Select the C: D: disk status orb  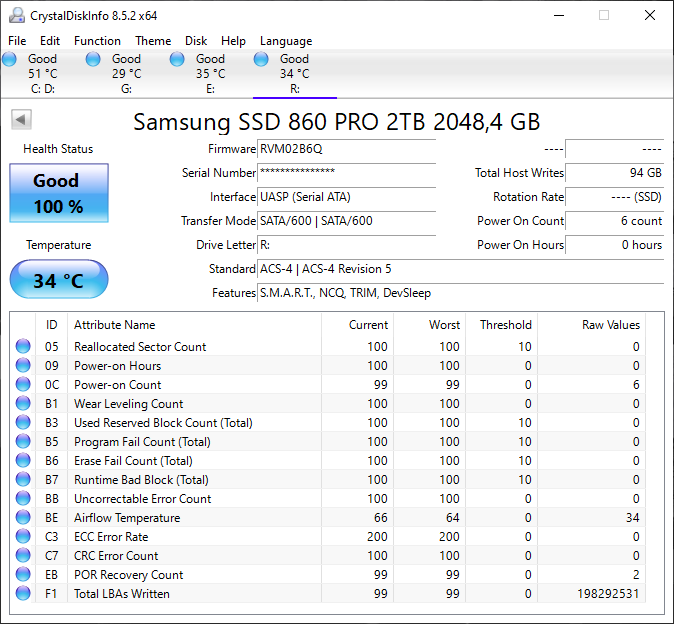pos(10,60)
